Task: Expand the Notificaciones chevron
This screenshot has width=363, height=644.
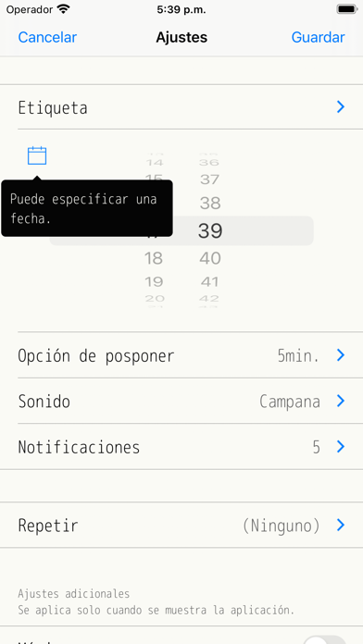Action: pyautogui.click(x=341, y=446)
